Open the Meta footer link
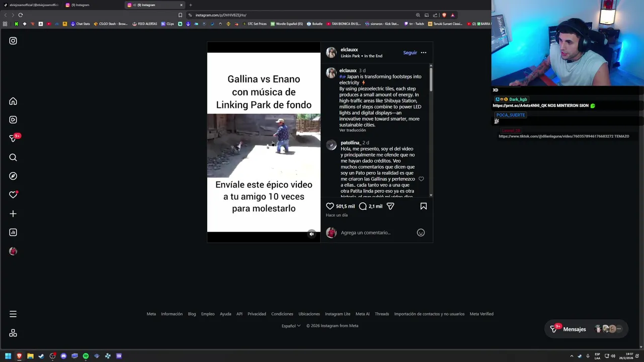This screenshot has height=362, width=644. 151,314
